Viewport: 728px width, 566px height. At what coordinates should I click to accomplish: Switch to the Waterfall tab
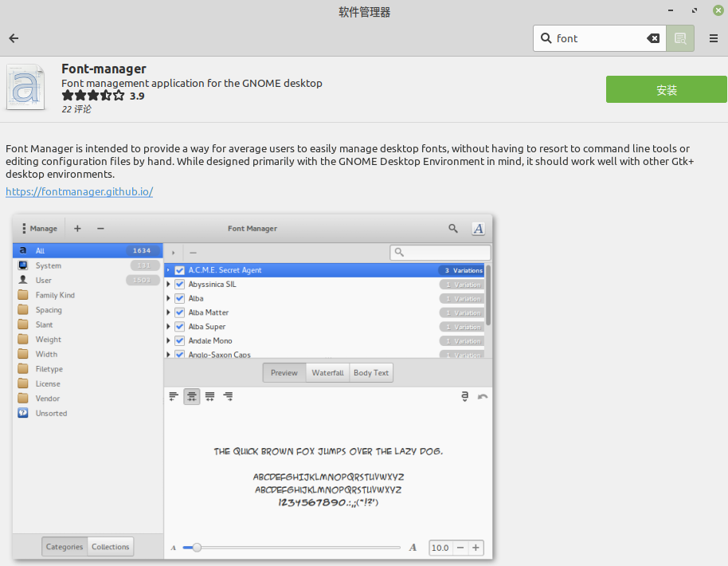point(327,373)
